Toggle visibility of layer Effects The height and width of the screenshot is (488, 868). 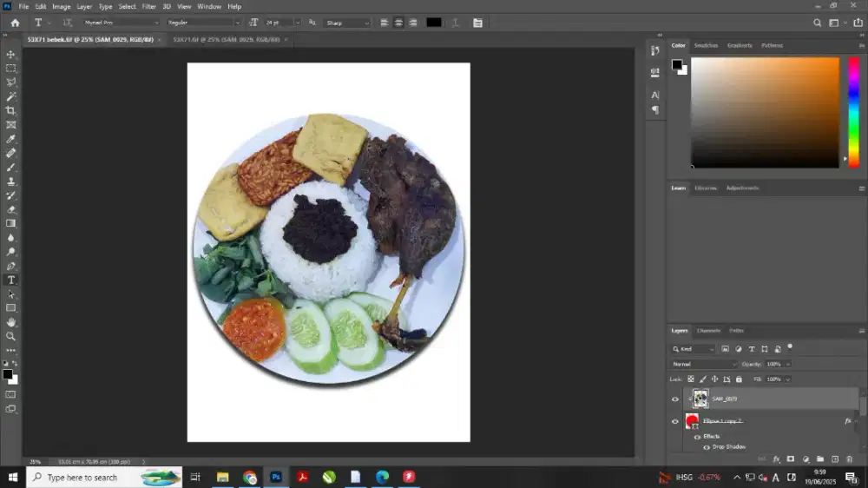697,437
